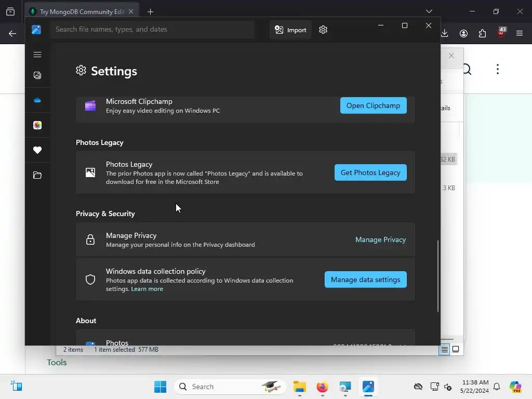This screenshot has height=399, width=532.
Task: Click the data collection shield icon
Action: coord(90,280)
